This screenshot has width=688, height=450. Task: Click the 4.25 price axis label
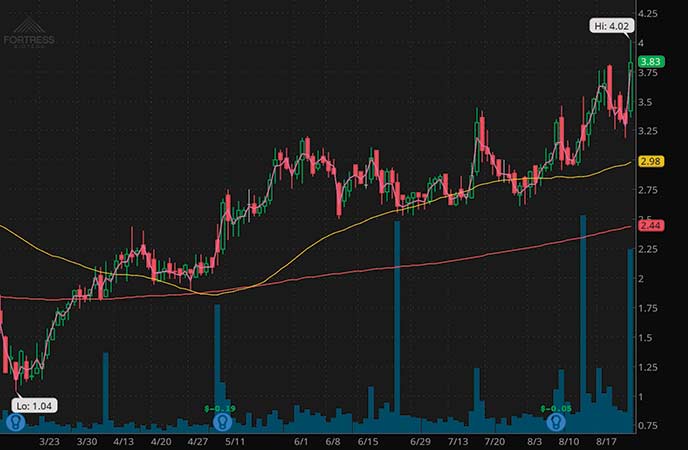pyautogui.click(x=648, y=14)
